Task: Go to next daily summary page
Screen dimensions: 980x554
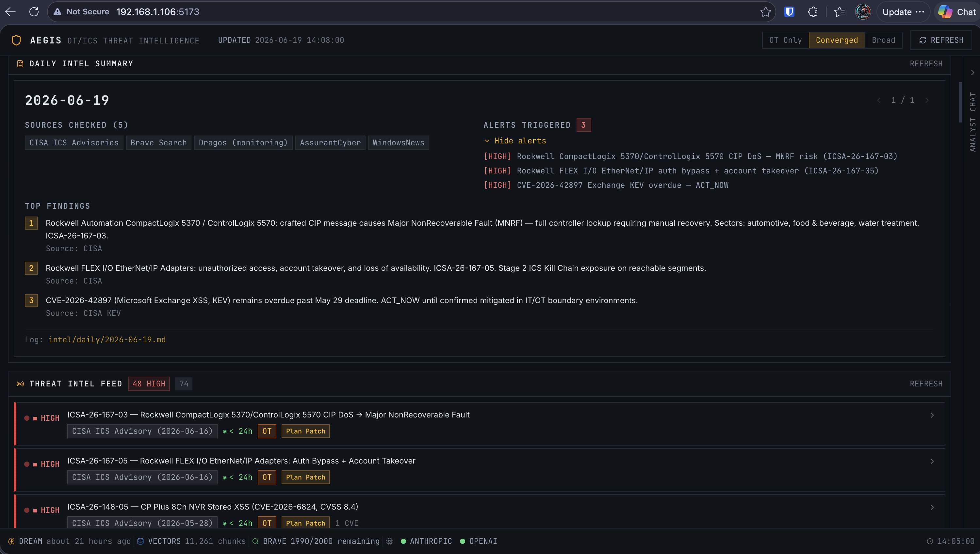Action: [927, 101]
